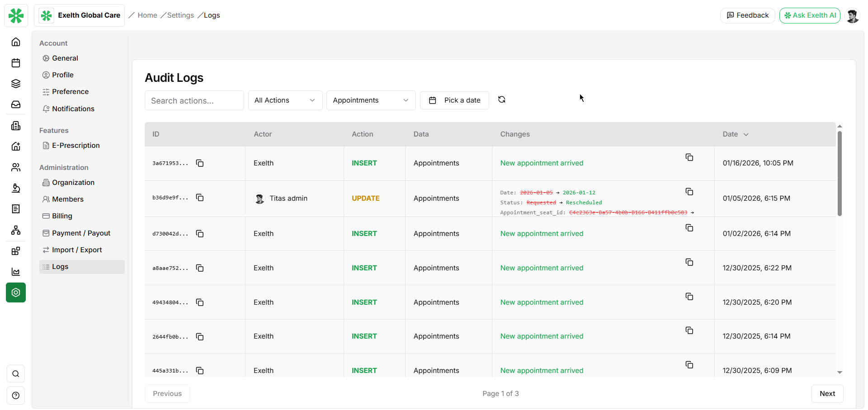Copy the changes for the UPDATE entry
This screenshot has width=868, height=410.
coord(689,191)
